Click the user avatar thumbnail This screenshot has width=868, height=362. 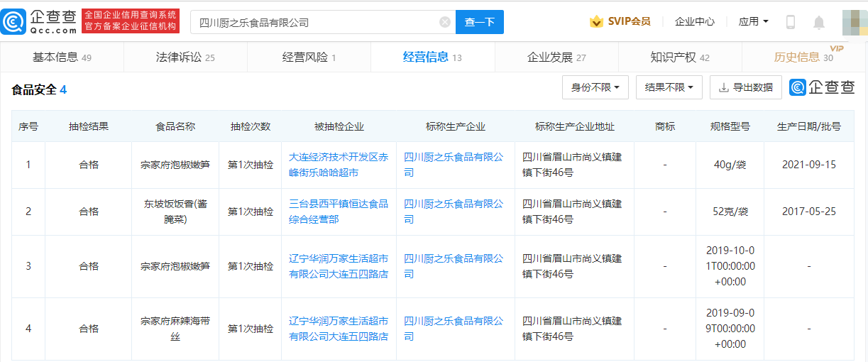point(854,22)
